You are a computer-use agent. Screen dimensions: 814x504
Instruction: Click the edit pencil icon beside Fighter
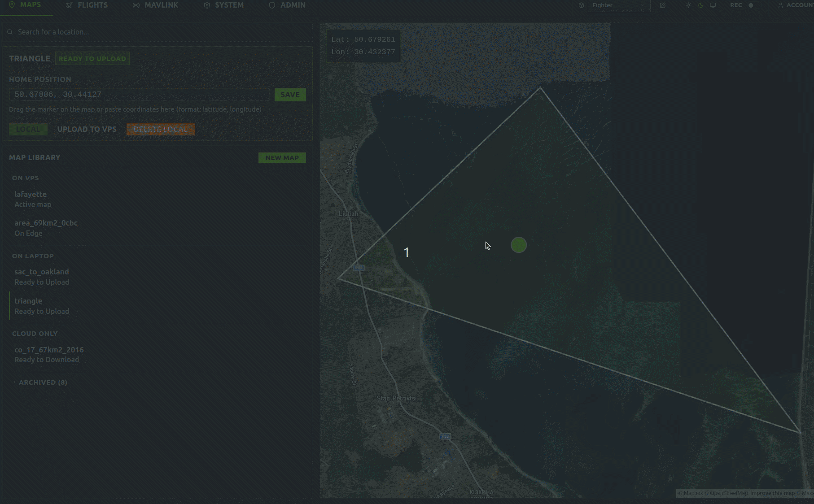(662, 5)
